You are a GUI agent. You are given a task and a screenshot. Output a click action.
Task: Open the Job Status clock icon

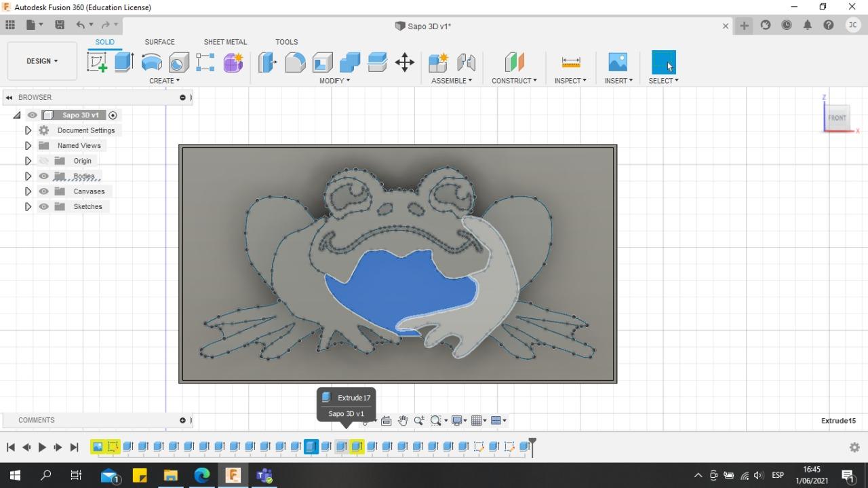point(787,25)
